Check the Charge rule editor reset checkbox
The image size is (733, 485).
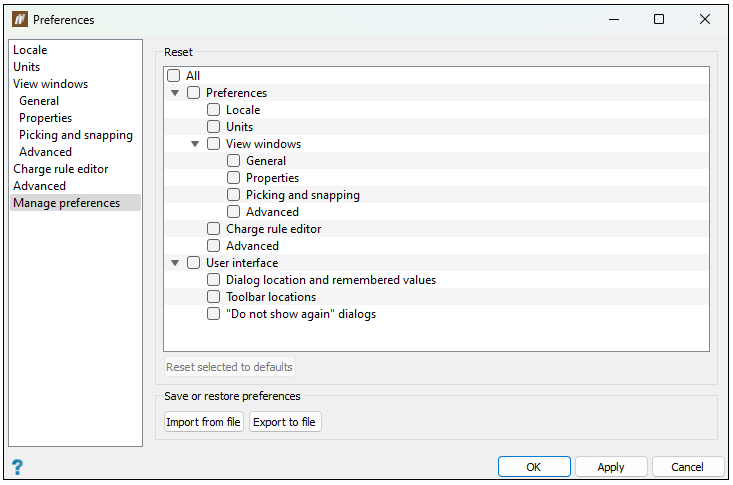[x=214, y=229]
